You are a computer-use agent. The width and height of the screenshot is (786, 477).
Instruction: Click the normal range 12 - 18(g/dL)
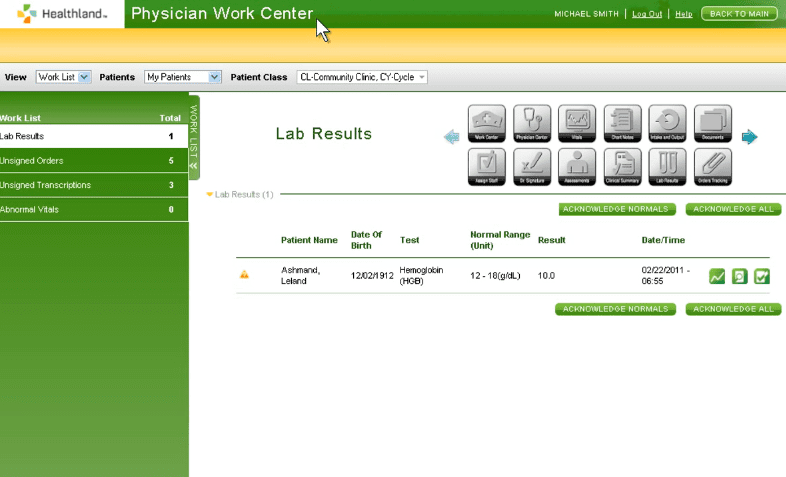coord(495,276)
